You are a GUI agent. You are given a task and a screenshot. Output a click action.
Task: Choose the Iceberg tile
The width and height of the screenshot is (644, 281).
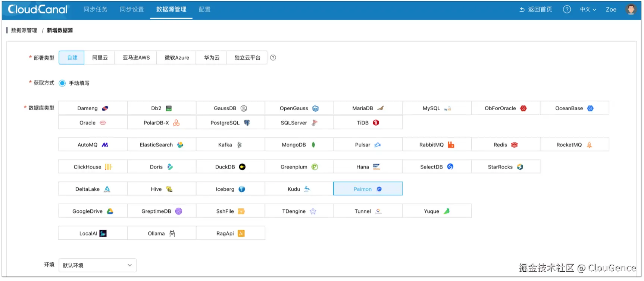(231, 189)
